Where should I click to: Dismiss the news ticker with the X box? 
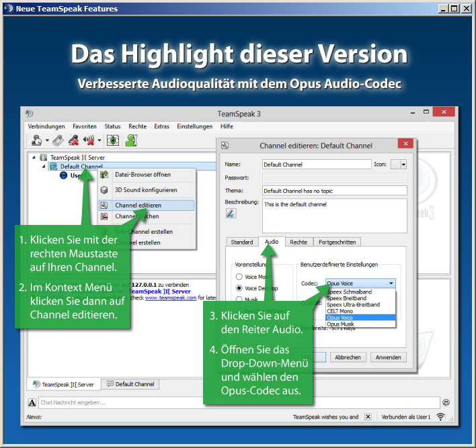coord(368,416)
